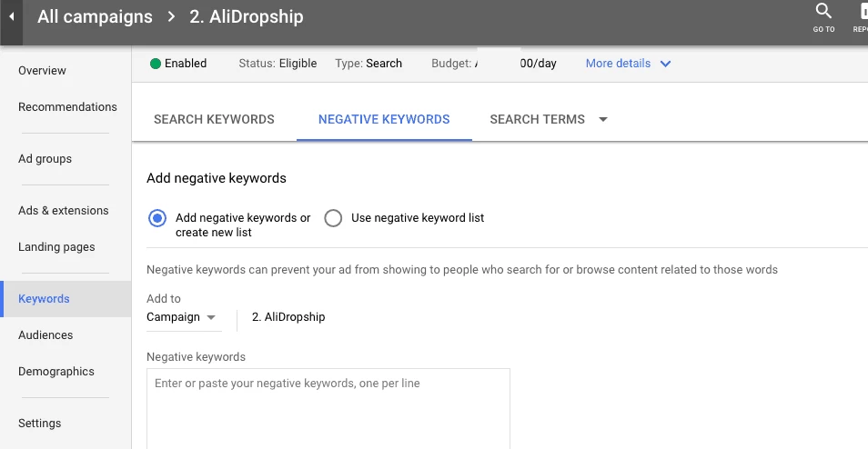Click the All campaigns breadcrumb link
868x449 pixels.
[95, 16]
